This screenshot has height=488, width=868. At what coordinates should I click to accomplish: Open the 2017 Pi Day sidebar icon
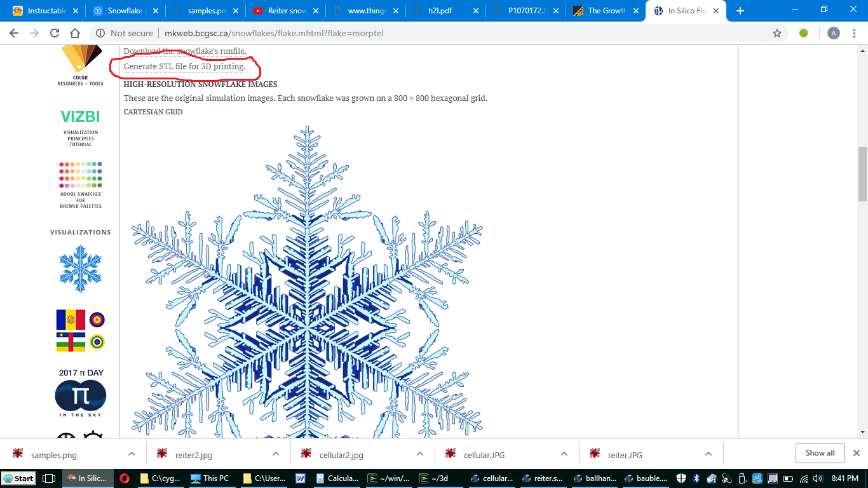coord(81,393)
